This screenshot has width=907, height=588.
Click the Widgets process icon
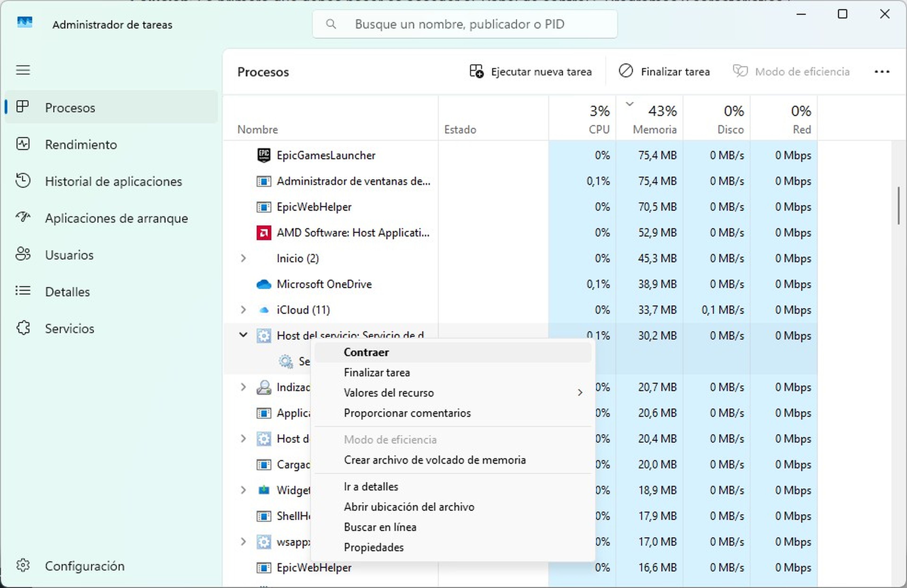[x=264, y=490]
